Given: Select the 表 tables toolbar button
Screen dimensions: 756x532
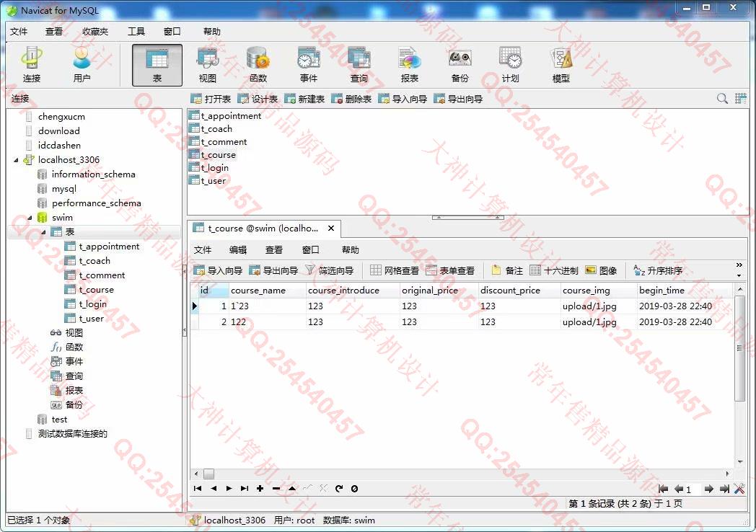Looking at the screenshot, I should point(157,65).
